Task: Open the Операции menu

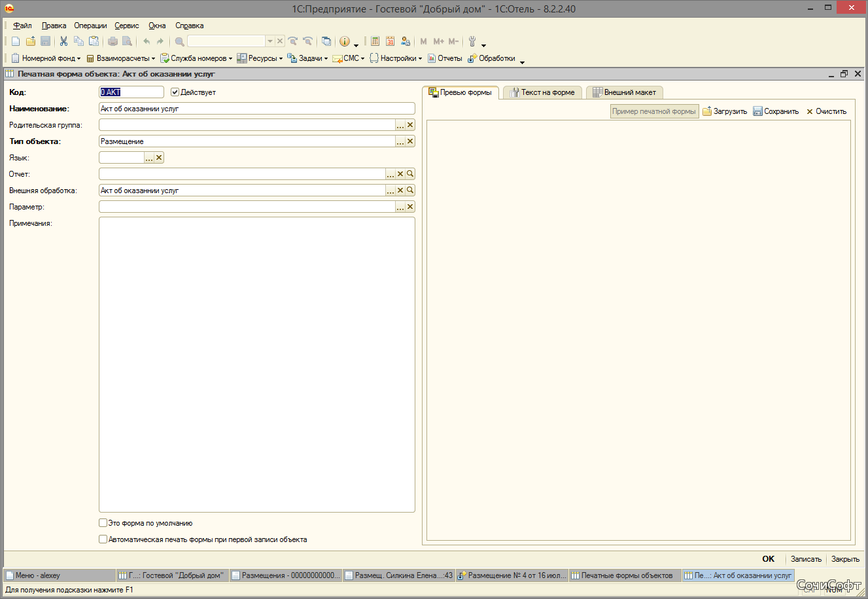Action: coord(90,26)
